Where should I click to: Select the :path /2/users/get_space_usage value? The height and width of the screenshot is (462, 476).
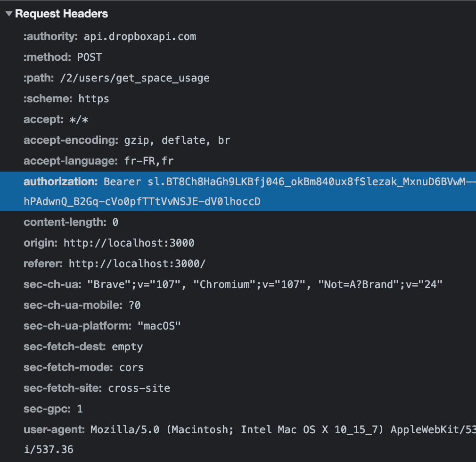[x=134, y=78]
